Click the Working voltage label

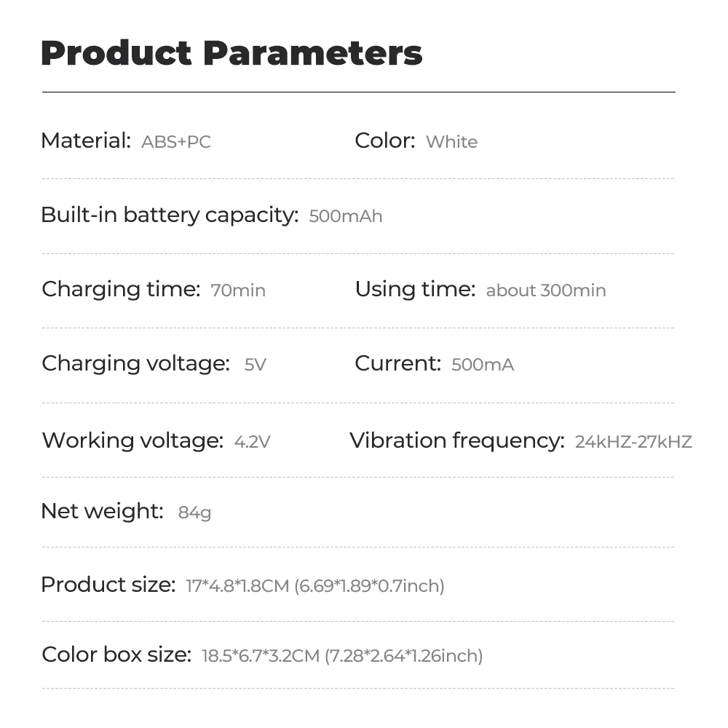click(x=132, y=440)
